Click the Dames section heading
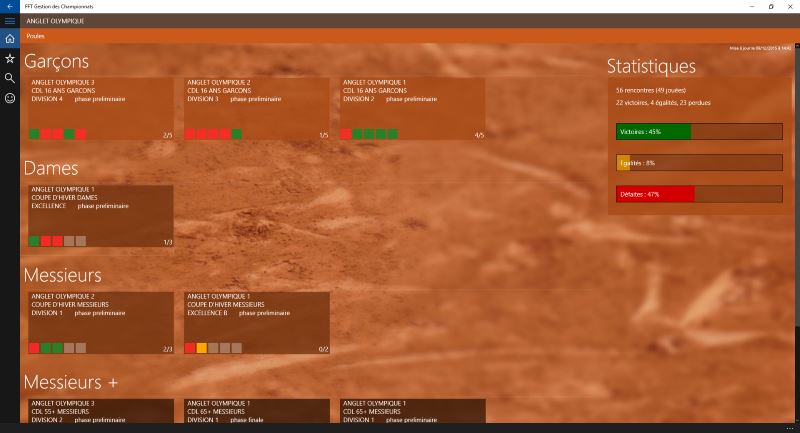The image size is (800, 433). 51,168
